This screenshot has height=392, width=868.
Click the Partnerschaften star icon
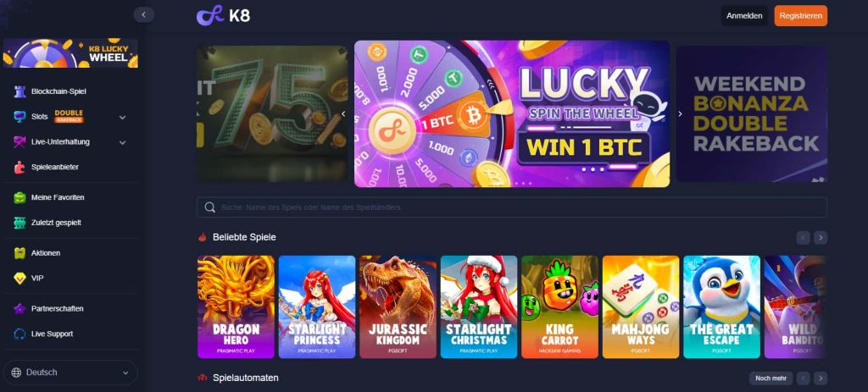coord(20,308)
